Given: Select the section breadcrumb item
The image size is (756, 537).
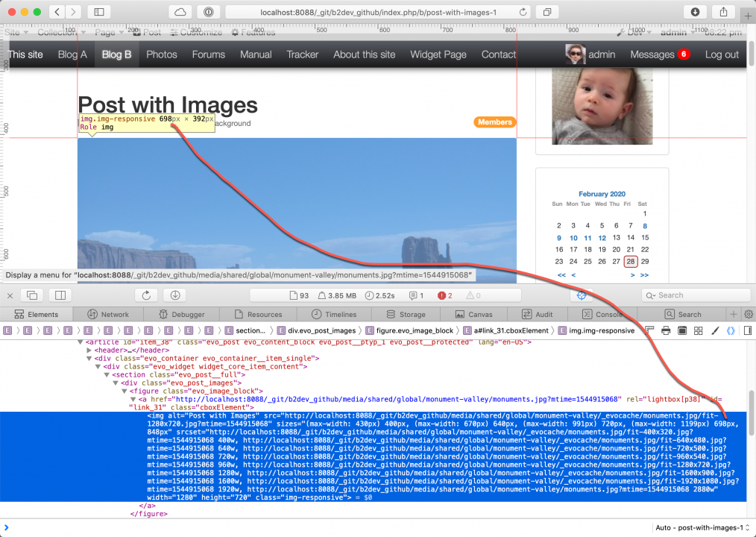Looking at the screenshot, I should [x=245, y=330].
